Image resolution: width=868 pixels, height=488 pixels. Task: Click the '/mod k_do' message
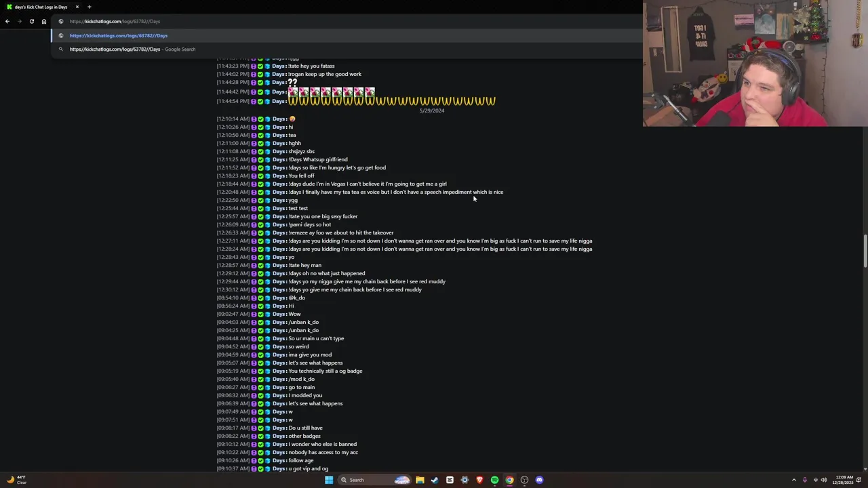tap(301, 379)
